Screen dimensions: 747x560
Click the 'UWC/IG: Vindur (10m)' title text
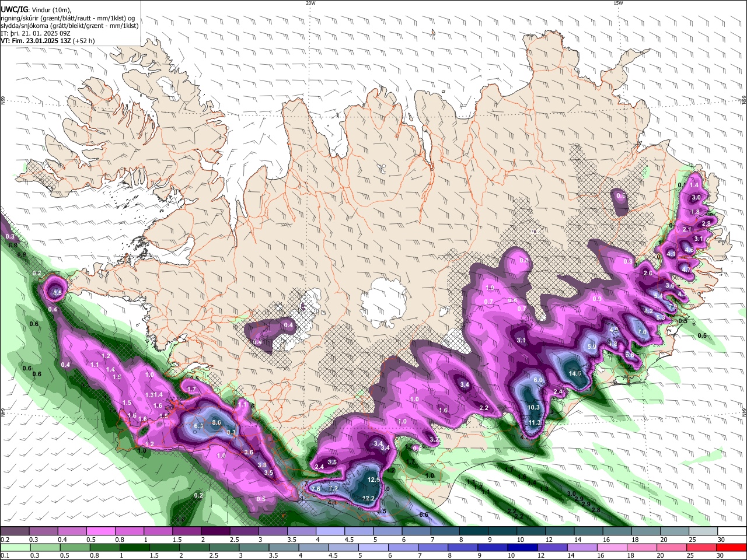pos(36,9)
